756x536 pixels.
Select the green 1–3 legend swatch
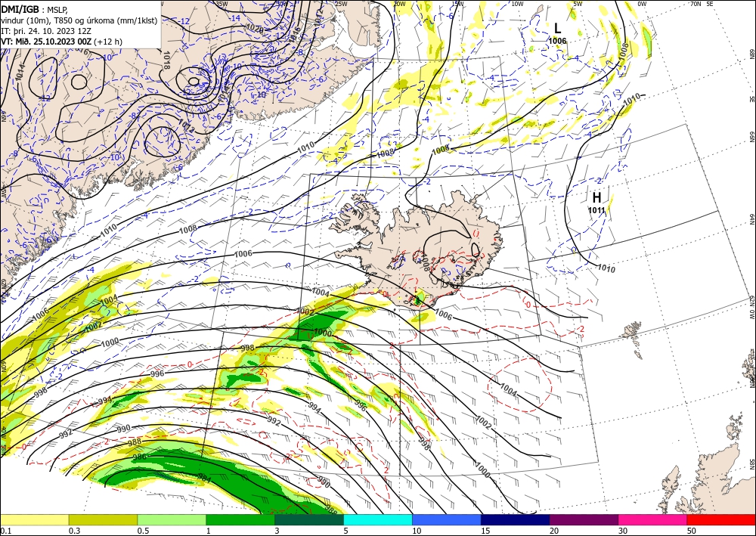pyautogui.click(x=240, y=519)
